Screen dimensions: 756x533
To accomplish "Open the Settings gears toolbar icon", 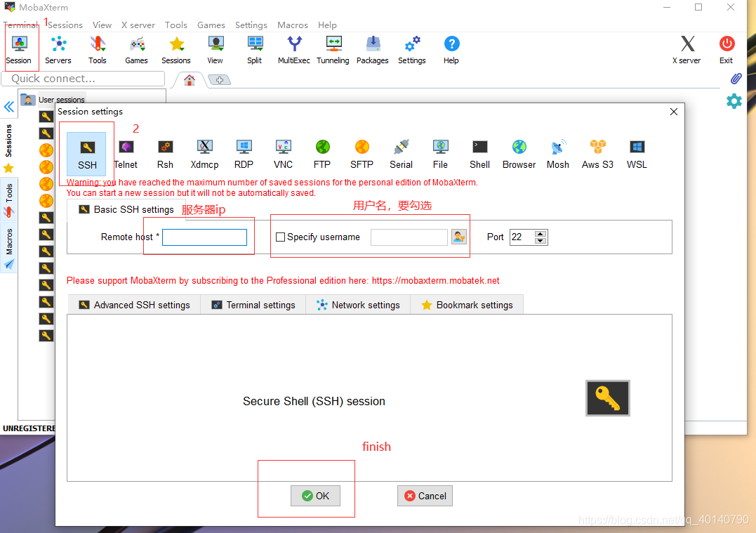I will coord(412,50).
